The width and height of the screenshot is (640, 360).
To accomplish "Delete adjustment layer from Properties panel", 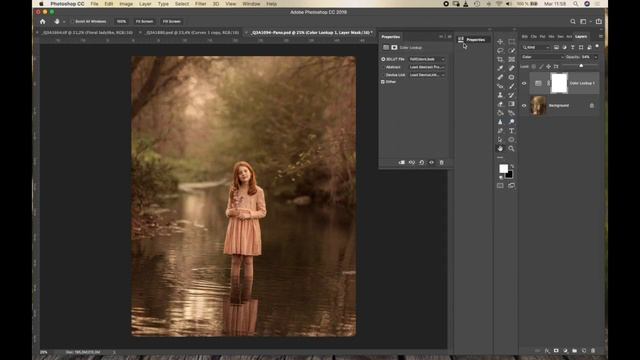I will [x=442, y=162].
